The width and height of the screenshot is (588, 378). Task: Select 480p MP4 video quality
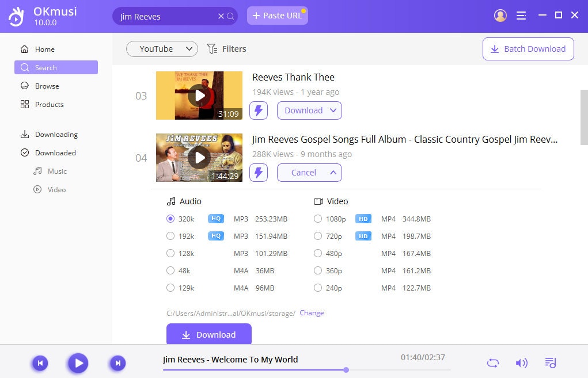318,253
